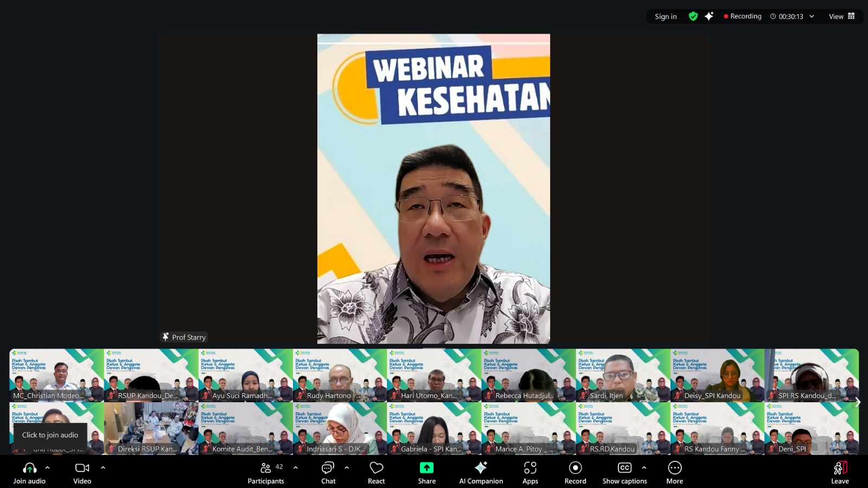Image resolution: width=868 pixels, height=488 pixels.
Task: Select the Rudy Hartono participant thumbnail
Action: click(x=340, y=375)
